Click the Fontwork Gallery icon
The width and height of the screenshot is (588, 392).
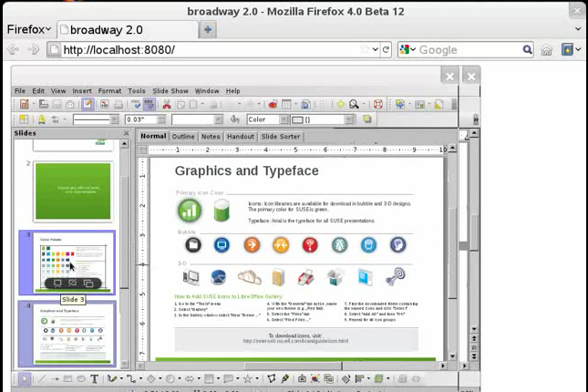coord(303,379)
